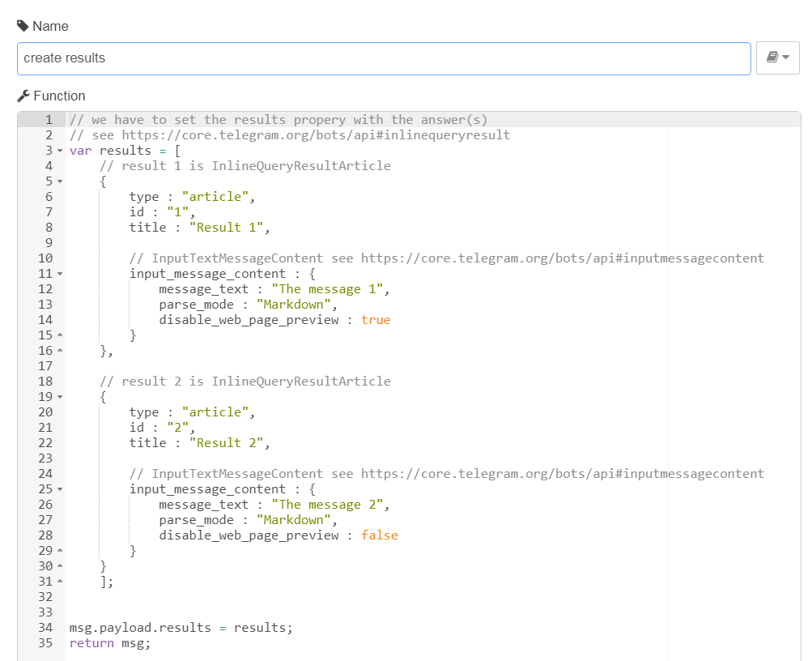Collapse input_message_content block at line 25
Screen dimensions: 812x661
click(60, 489)
